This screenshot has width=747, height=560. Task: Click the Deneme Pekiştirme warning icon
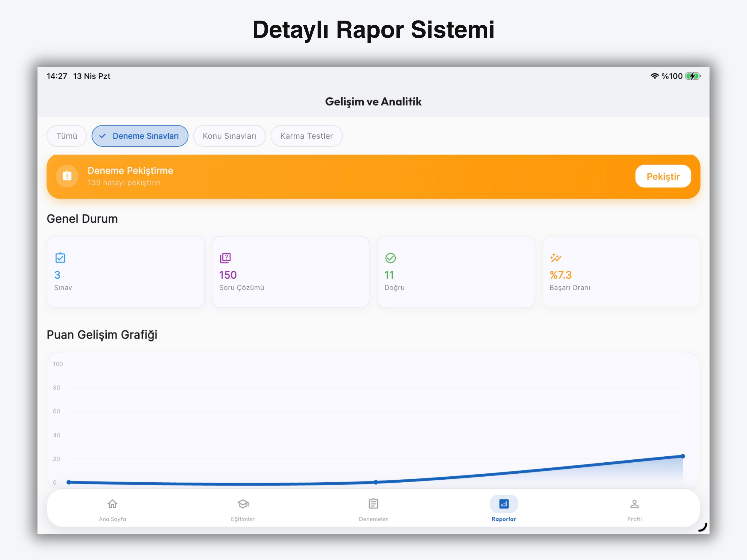(x=67, y=176)
